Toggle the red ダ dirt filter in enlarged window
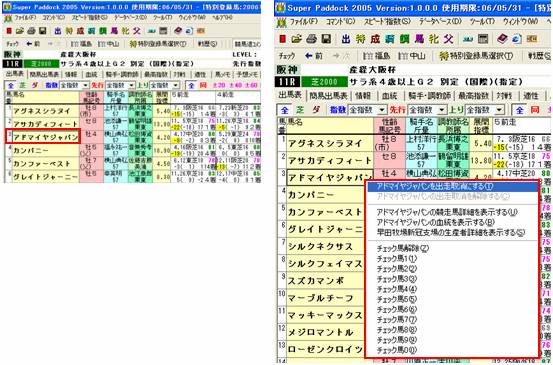The height and width of the screenshot is (365, 553). (x=316, y=110)
